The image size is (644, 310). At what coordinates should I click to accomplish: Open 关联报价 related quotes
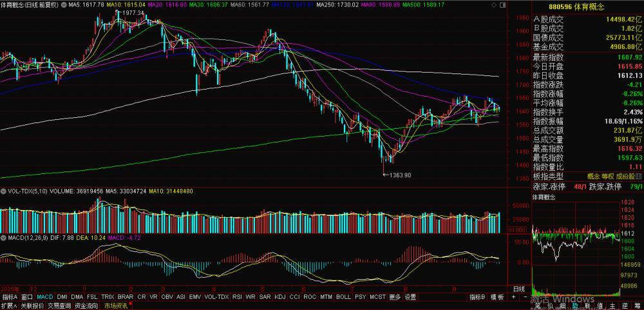32,305
